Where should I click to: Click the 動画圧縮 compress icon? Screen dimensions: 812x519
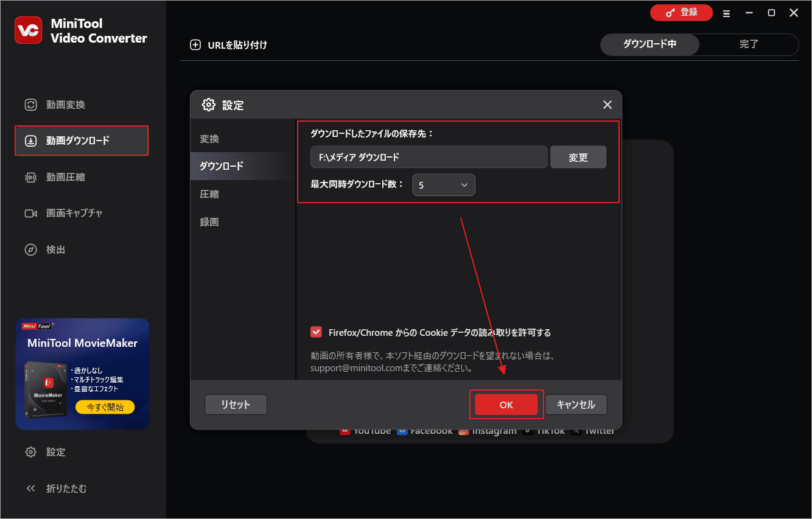(x=30, y=178)
